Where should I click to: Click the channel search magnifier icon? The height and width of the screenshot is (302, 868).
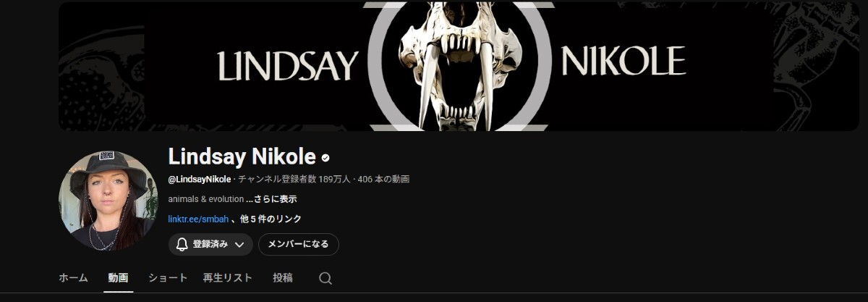[x=325, y=278]
